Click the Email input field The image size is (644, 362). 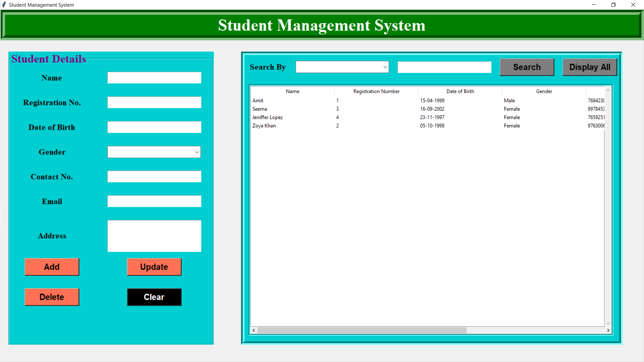(x=154, y=201)
